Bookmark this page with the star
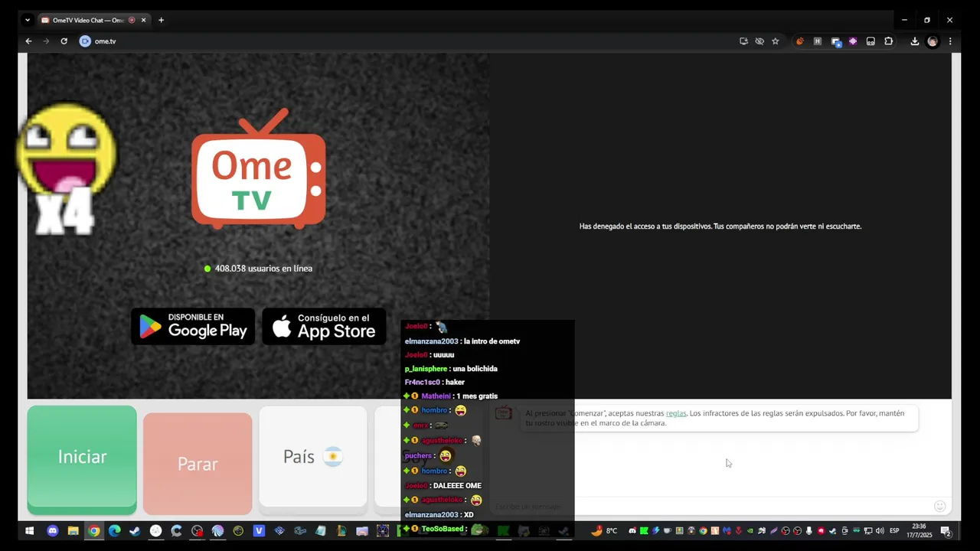This screenshot has height=551, width=980. [775, 41]
